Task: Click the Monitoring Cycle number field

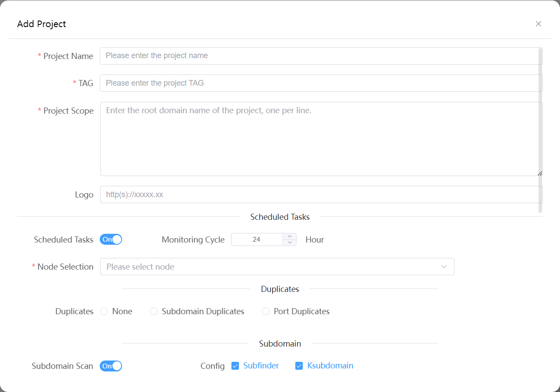Action: (x=257, y=239)
